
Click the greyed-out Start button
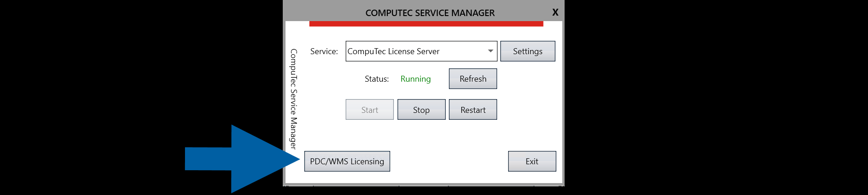[x=370, y=109]
